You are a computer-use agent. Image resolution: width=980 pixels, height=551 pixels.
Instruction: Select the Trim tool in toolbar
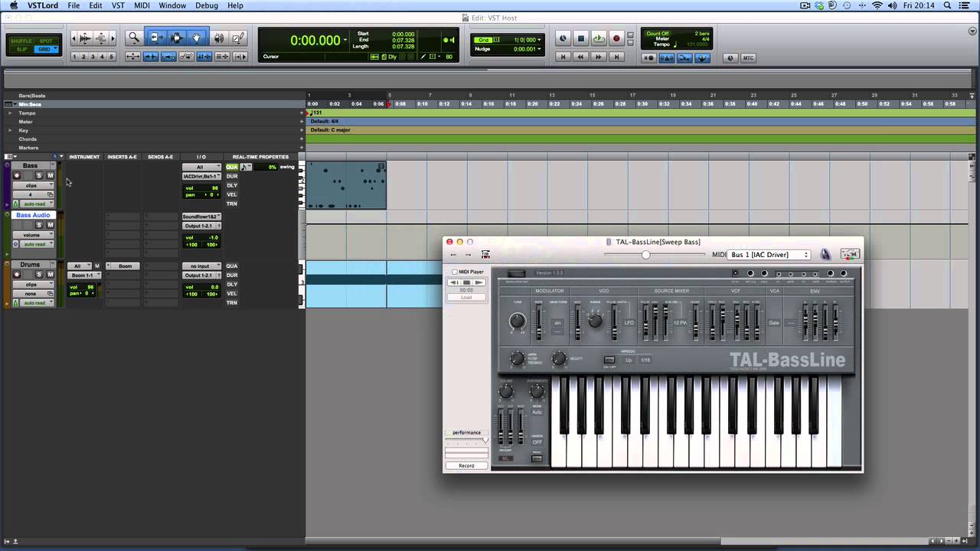(x=156, y=38)
